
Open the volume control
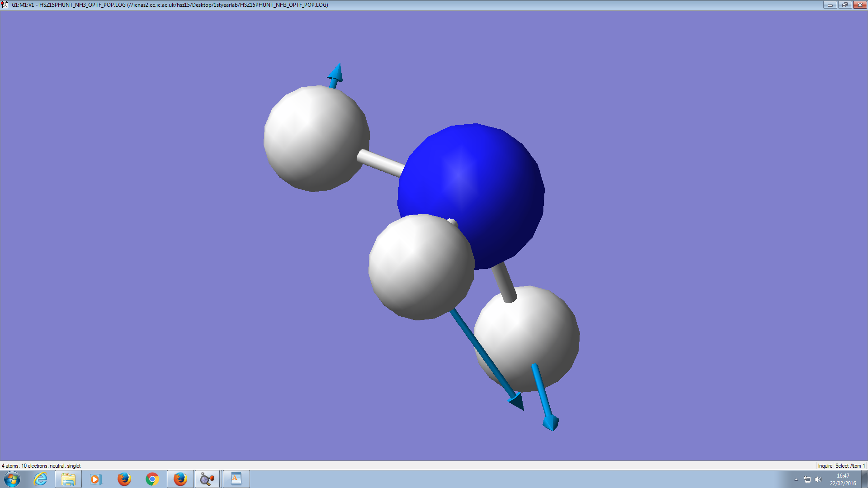pos(818,479)
